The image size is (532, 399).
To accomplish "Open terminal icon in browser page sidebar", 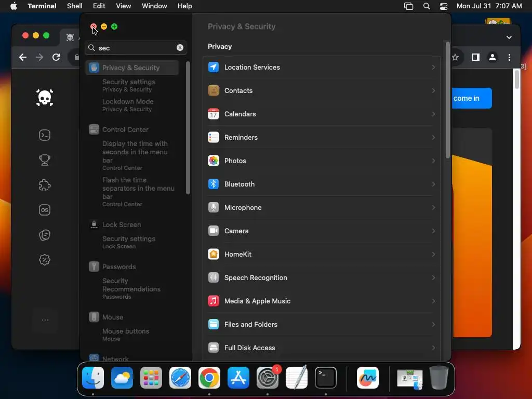I will [45, 136].
